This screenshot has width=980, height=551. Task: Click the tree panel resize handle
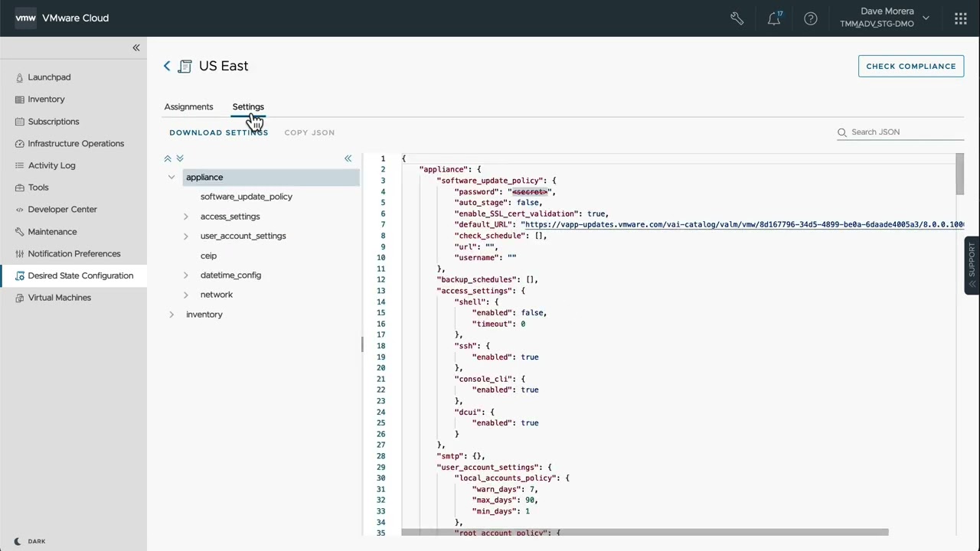pyautogui.click(x=362, y=344)
